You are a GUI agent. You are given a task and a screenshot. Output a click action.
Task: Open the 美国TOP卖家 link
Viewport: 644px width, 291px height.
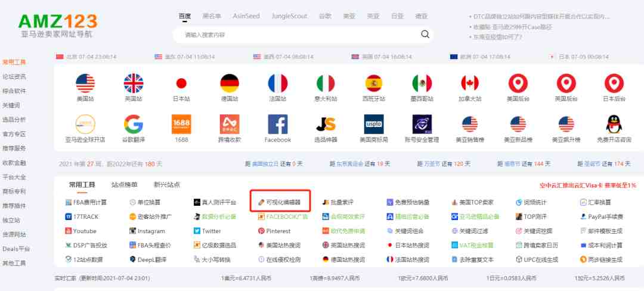[x=472, y=202]
